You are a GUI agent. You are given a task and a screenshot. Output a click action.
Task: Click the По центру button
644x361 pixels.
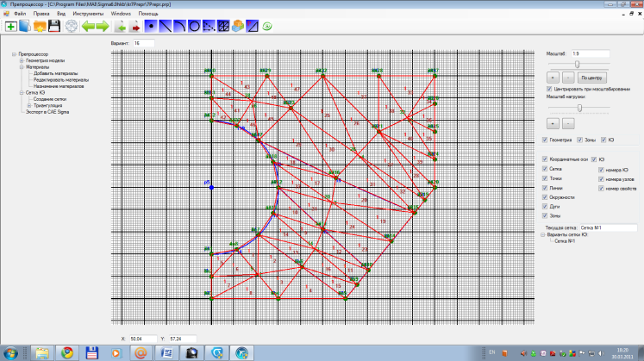tap(591, 78)
